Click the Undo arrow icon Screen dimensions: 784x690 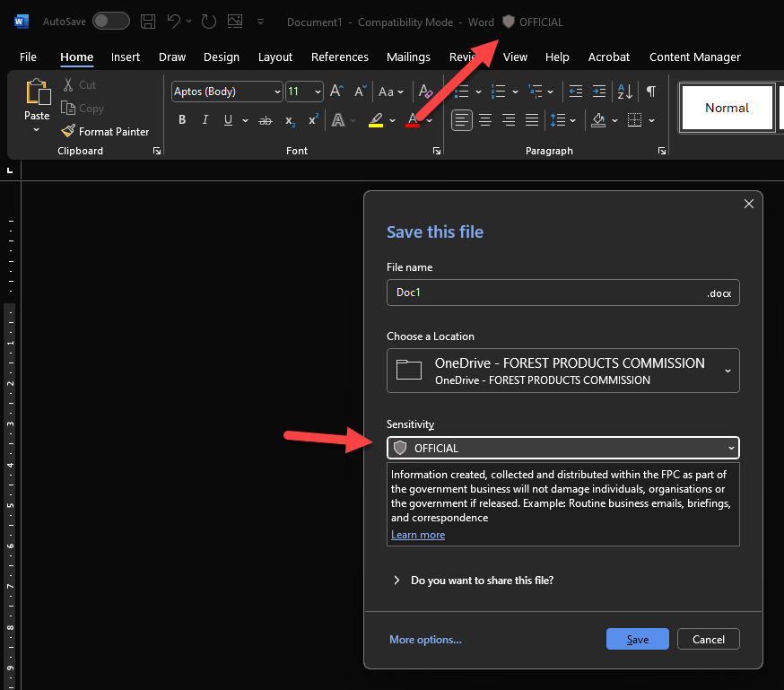click(173, 22)
